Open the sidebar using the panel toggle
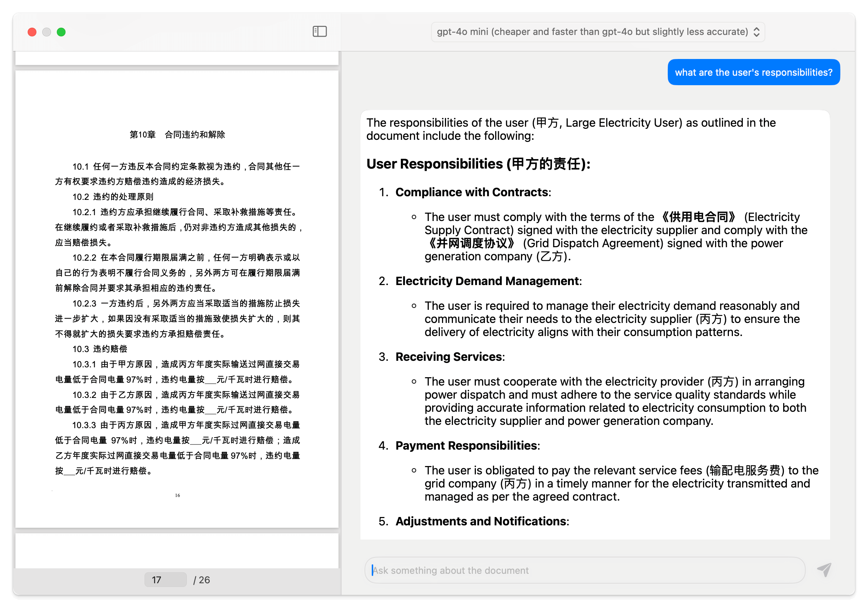This screenshot has width=868, height=608. pyautogui.click(x=319, y=32)
